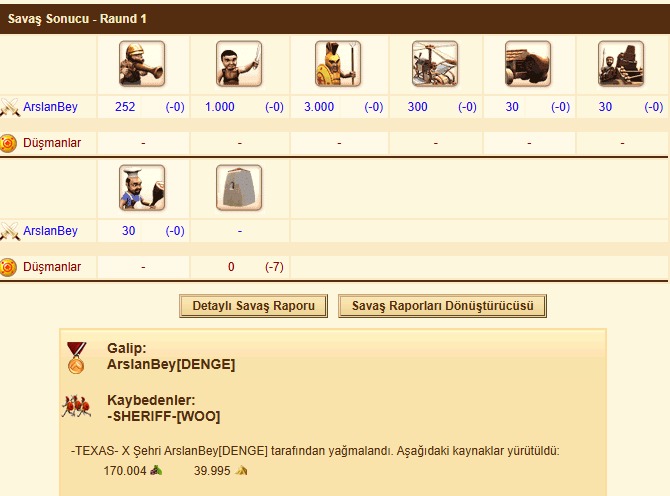This screenshot has height=496, width=670.
Task: Click the slinger unit icon with horn
Action: pos(142,64)
